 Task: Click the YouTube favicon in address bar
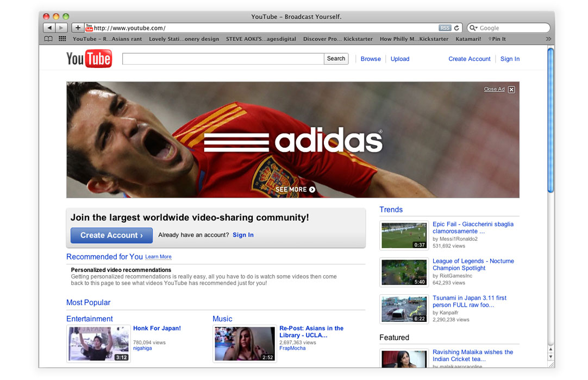pos(89,28)
